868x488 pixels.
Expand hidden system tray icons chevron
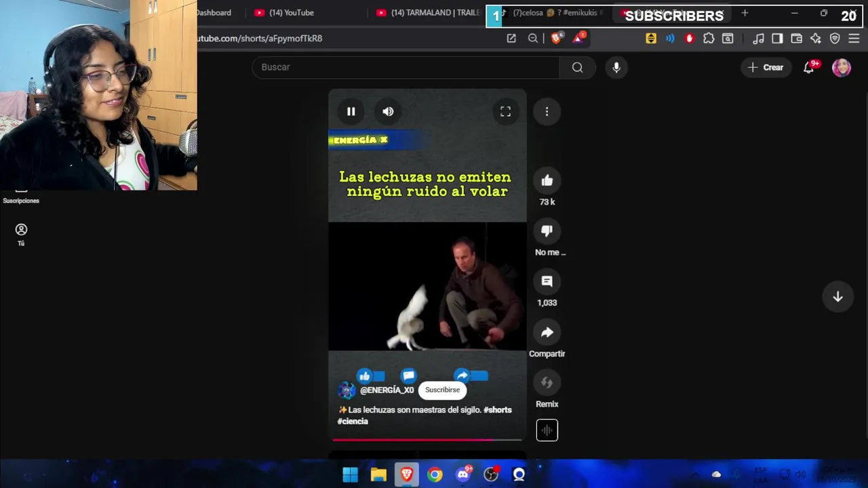(695, 474)
